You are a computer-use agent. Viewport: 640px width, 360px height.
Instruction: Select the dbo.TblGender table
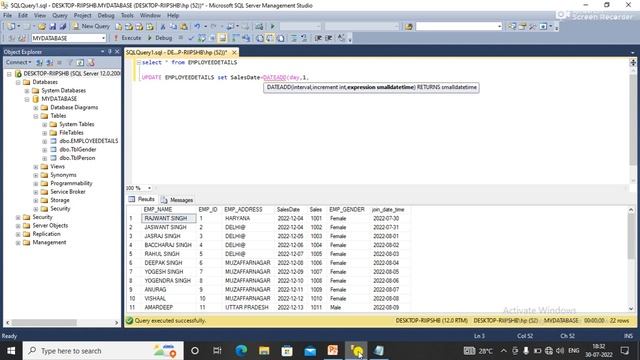(x=78, y=149)
